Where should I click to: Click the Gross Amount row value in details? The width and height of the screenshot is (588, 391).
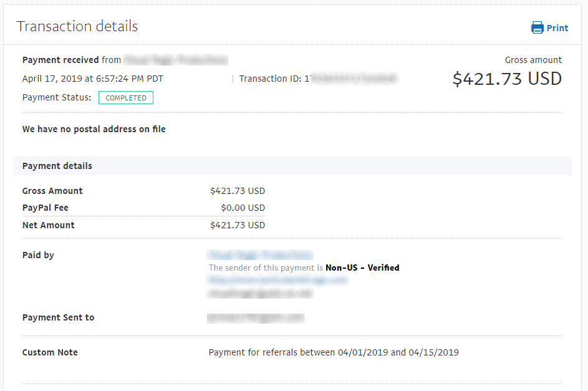pos(238,191)
